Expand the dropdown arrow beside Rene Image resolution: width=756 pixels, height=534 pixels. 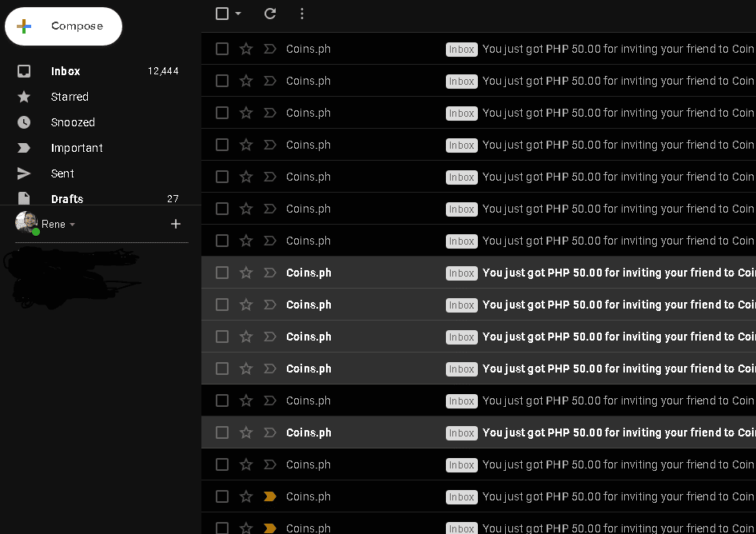pyautogui.click(x=72, y=225)
